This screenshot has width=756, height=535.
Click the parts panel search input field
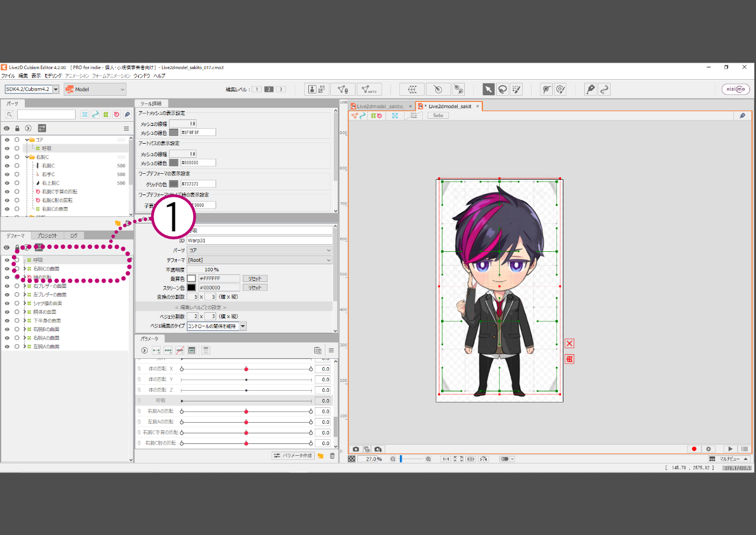(x=46, y=115)
